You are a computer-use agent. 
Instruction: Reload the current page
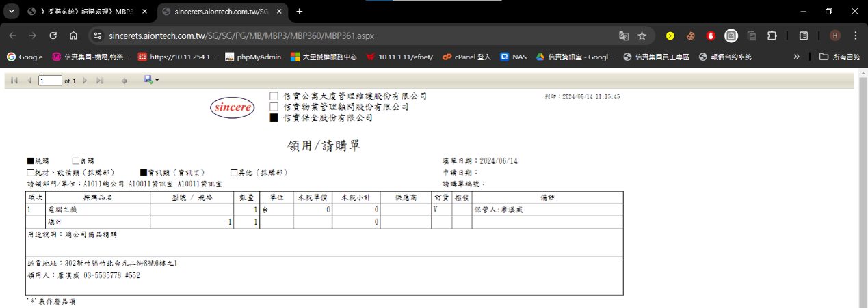pyautogui.click(x=53, y=36)
